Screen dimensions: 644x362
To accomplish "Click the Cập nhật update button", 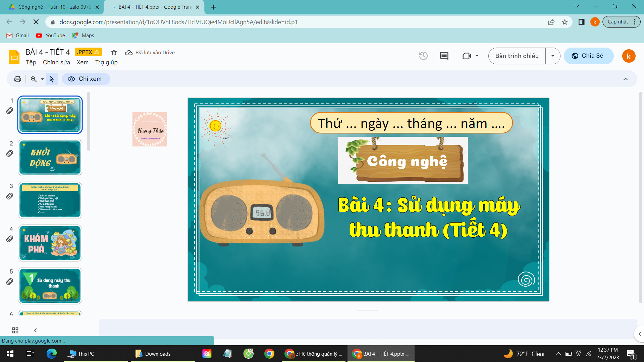I will point(618,22).
